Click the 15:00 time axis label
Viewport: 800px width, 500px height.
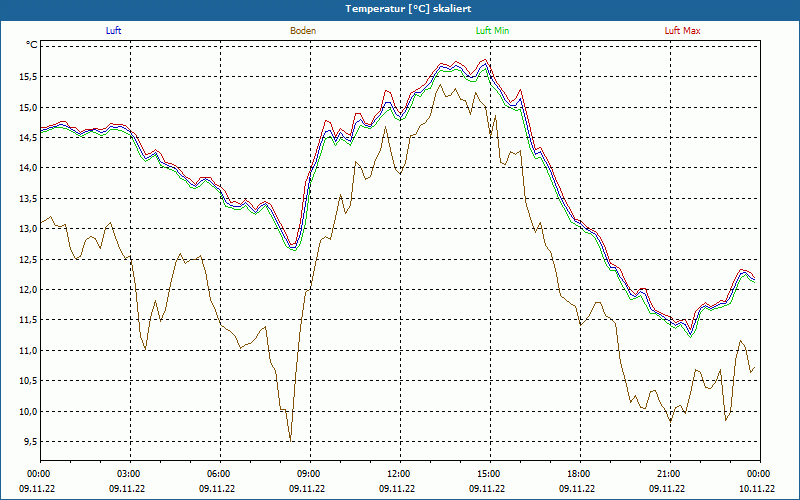tap(490, 474)
